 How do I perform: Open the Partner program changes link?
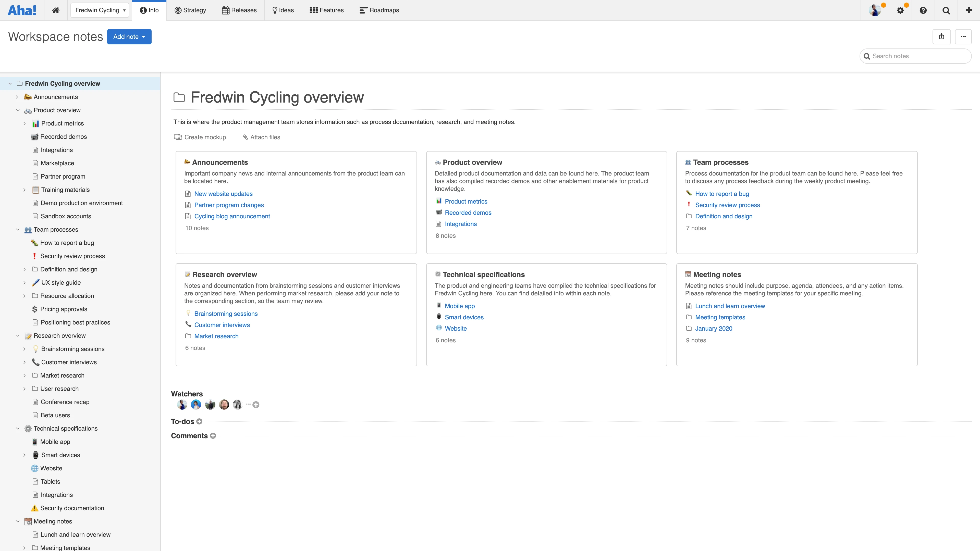pyautogui.click(x=229, y=205)
